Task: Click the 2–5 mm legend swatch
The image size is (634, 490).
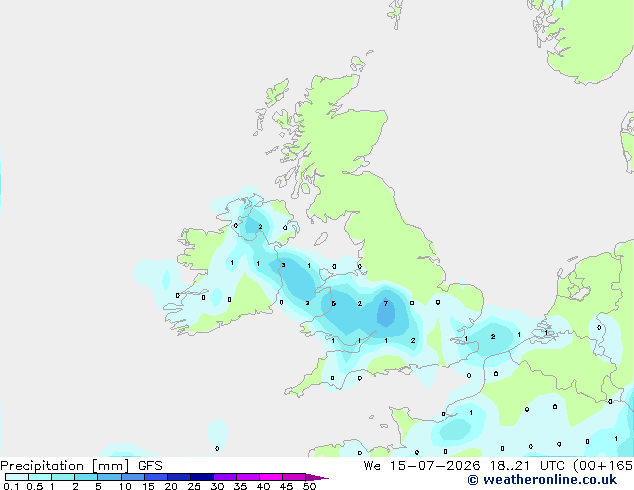Action: [86, 477]
